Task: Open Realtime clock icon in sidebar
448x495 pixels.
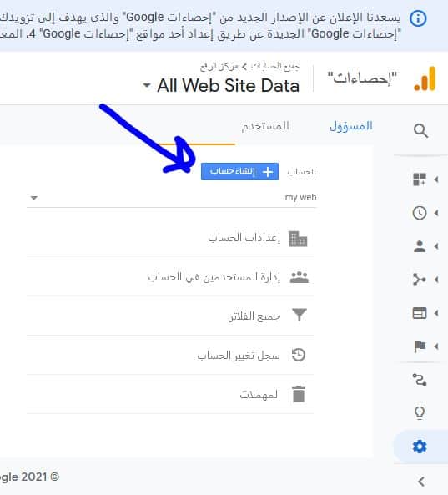Action: click(420, 213)
